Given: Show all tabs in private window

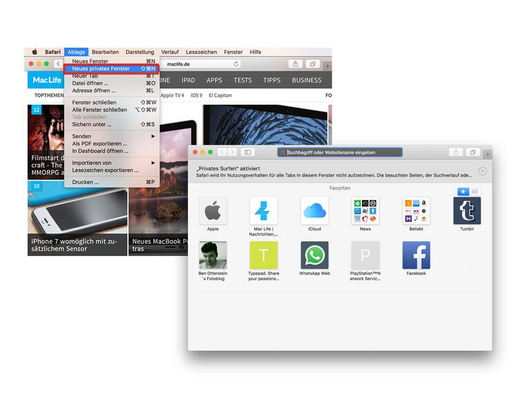Looking at the screenshot, I should [x=473, y=152].
